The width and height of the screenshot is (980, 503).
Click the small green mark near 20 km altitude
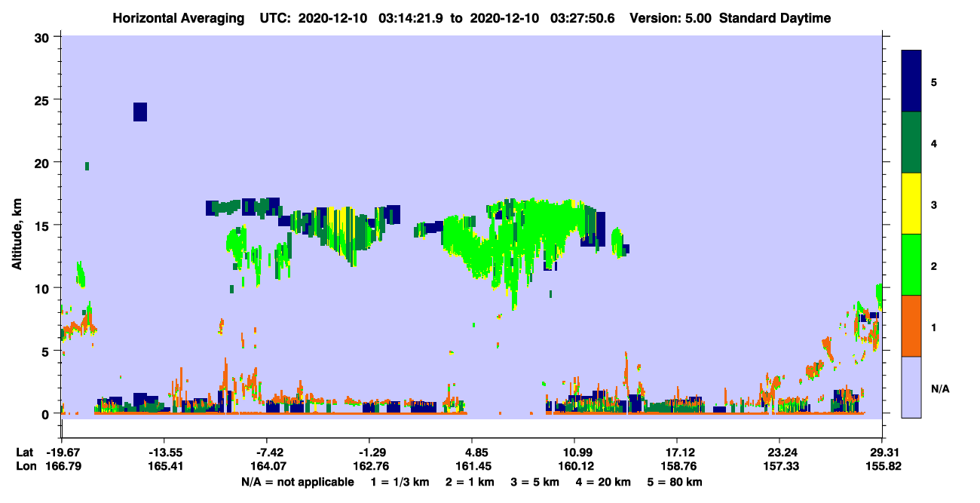[87, 166]
